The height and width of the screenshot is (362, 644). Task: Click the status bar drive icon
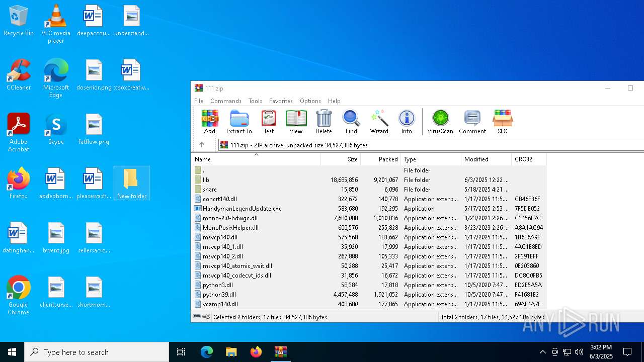point(197,317)
